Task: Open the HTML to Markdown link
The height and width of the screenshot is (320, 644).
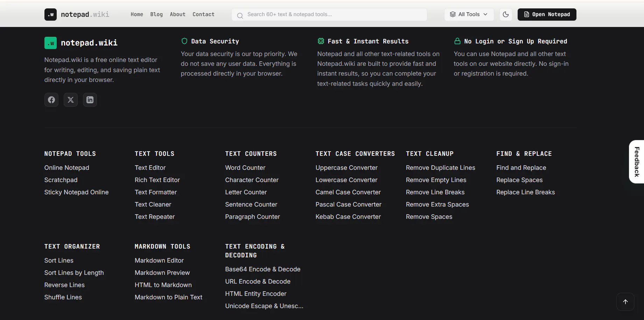Action: click(x=163, y=285)
